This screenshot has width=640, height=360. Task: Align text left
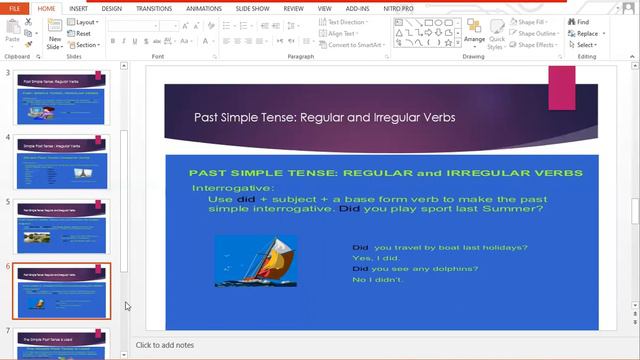pos(226,41)
